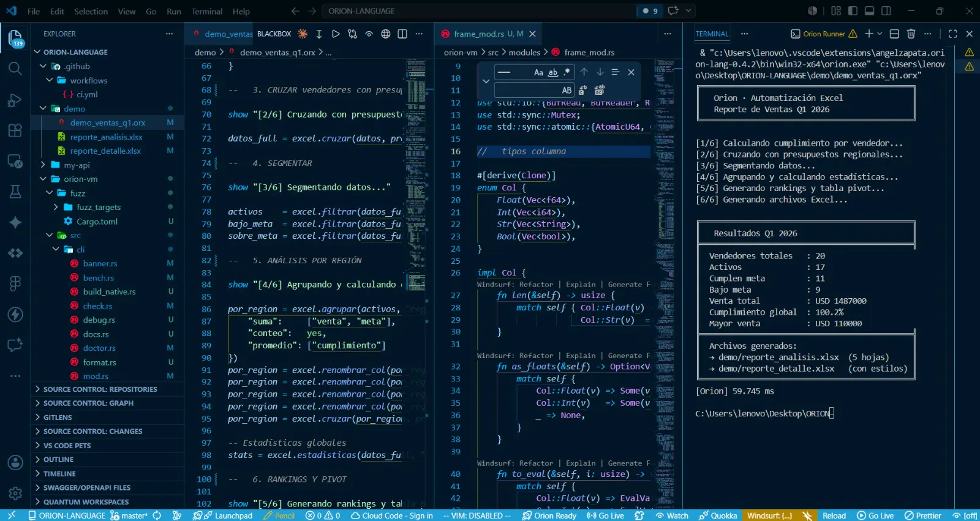
Task: Open Accounts in the activity bar
Action: coord(15,463)
